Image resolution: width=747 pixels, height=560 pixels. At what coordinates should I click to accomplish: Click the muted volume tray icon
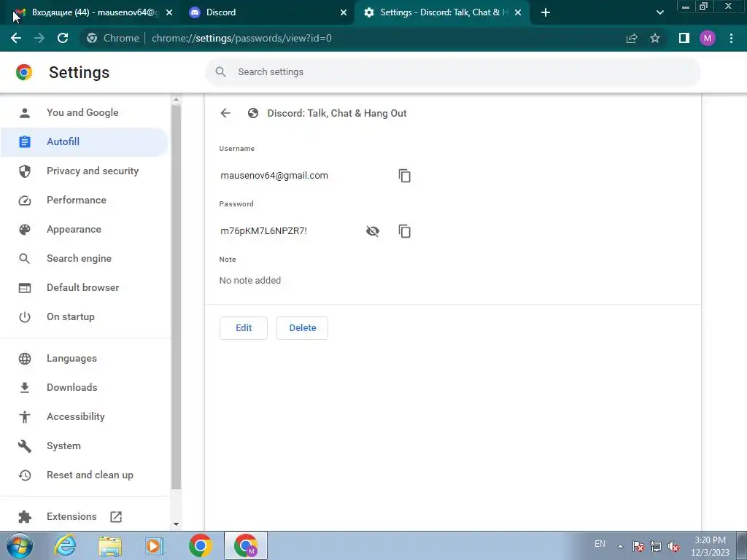(673, 546)
